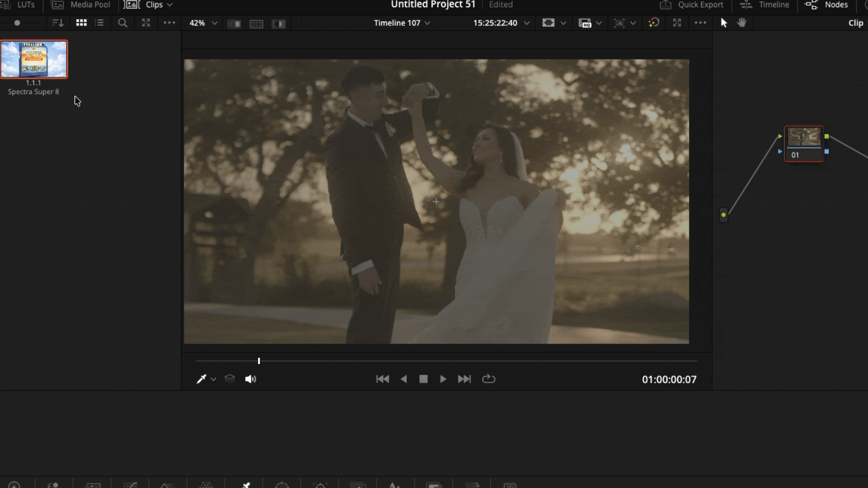
Task: Select the Spectra Super 8 still thumbnail
Action: pyautogui.click(x=34, y=59)
